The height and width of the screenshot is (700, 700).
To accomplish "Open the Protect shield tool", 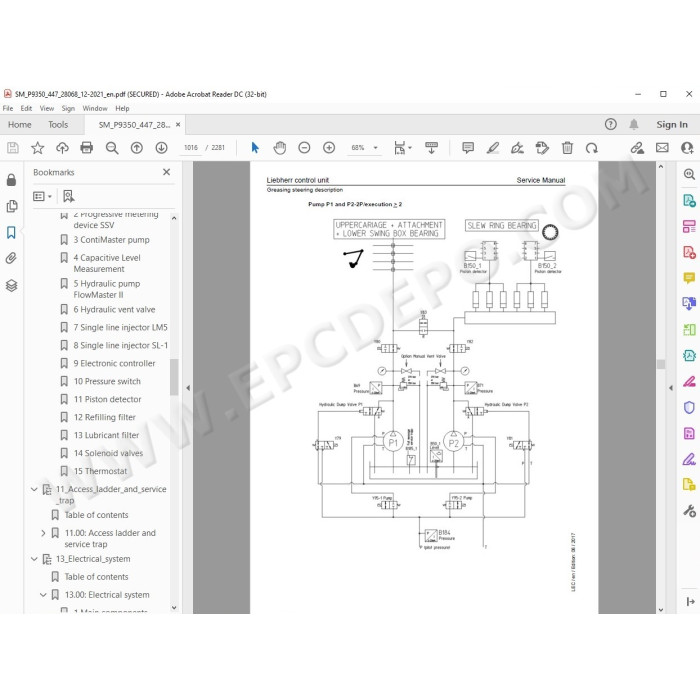I will [689, 408].
